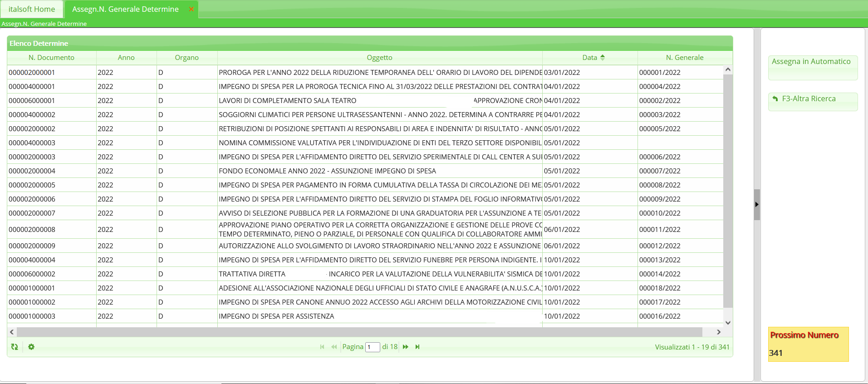The image size is (868, 384).
Task: Go to first page of results
Action: (322, 347)
